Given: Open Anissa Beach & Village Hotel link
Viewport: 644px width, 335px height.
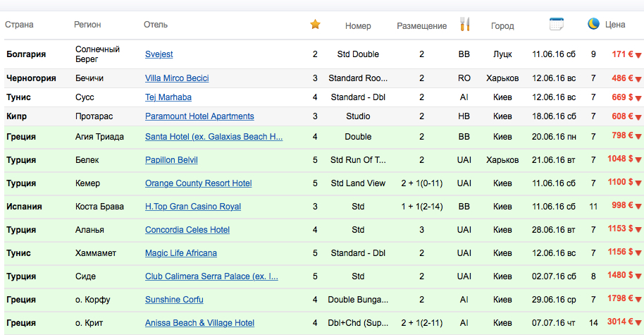Looking at the screenshot, I should pyautogui.click(x=199, y=323).
